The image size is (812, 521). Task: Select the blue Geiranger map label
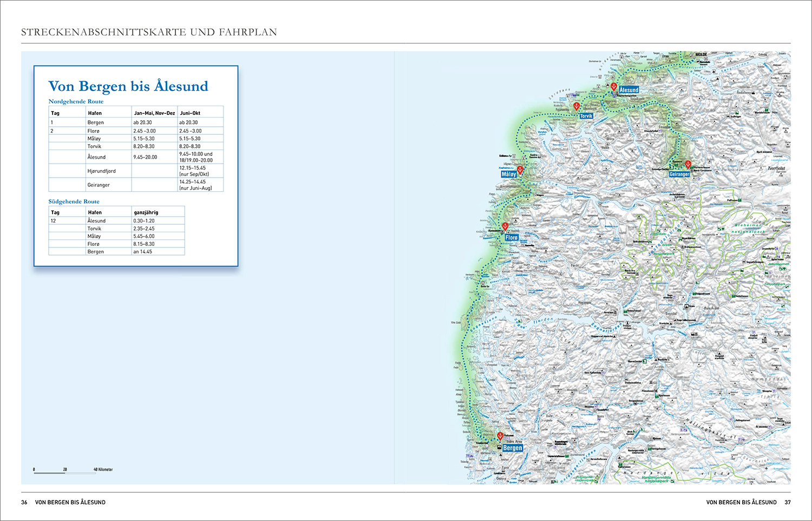[679, 174]
